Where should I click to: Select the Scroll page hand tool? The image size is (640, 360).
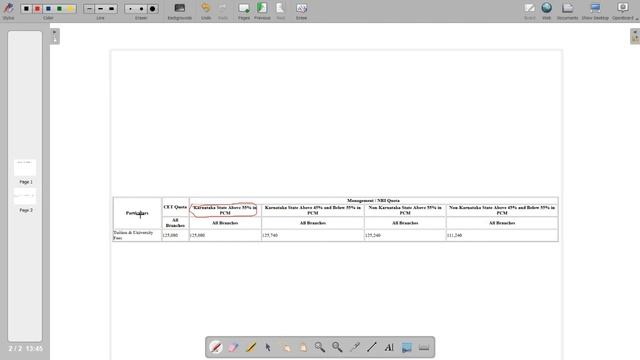303,347
